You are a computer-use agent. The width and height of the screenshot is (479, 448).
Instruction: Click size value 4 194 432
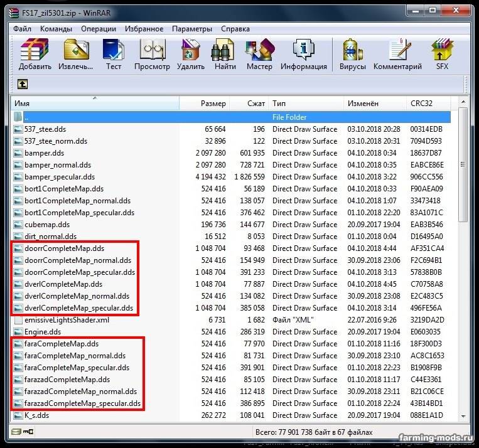[211, 177]
